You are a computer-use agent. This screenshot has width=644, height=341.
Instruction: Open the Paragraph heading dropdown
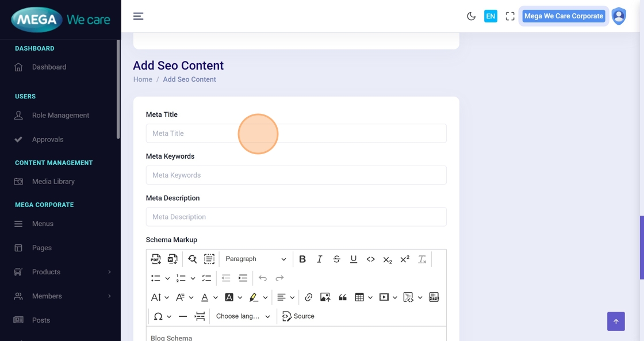pyautogui.click(x=255, y=259)
